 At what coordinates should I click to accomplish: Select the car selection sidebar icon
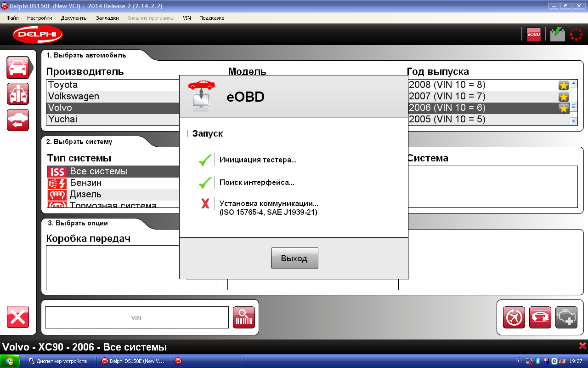point(18,68)
